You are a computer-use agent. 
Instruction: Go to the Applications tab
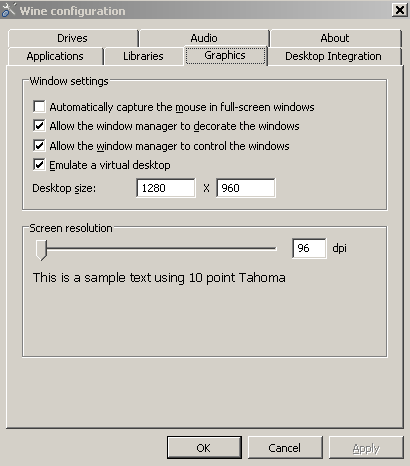[55, 56]
